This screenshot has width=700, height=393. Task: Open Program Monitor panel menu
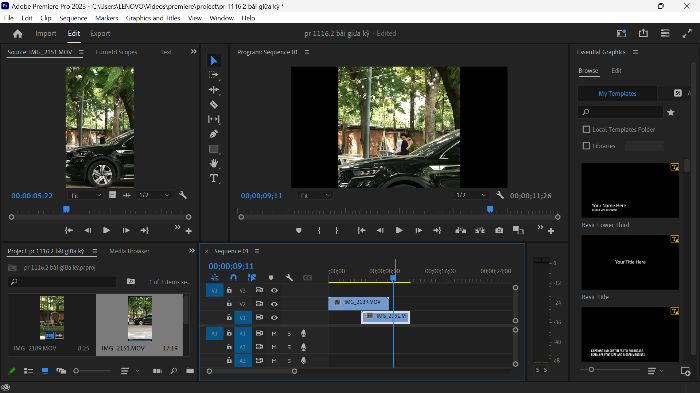click(x=307, y=52)
